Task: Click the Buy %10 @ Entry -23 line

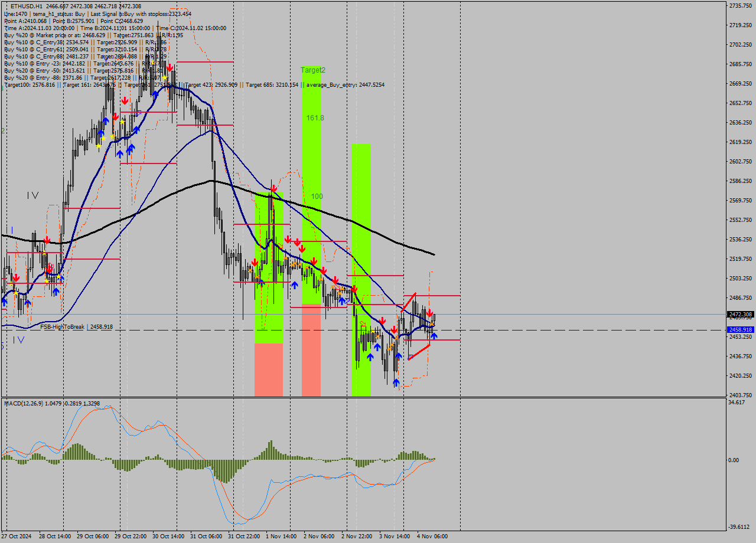Action: 83,63
